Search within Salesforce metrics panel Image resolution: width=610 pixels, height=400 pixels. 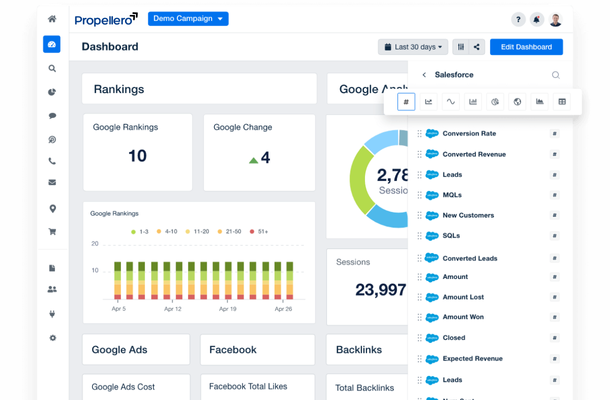(556, 75)
